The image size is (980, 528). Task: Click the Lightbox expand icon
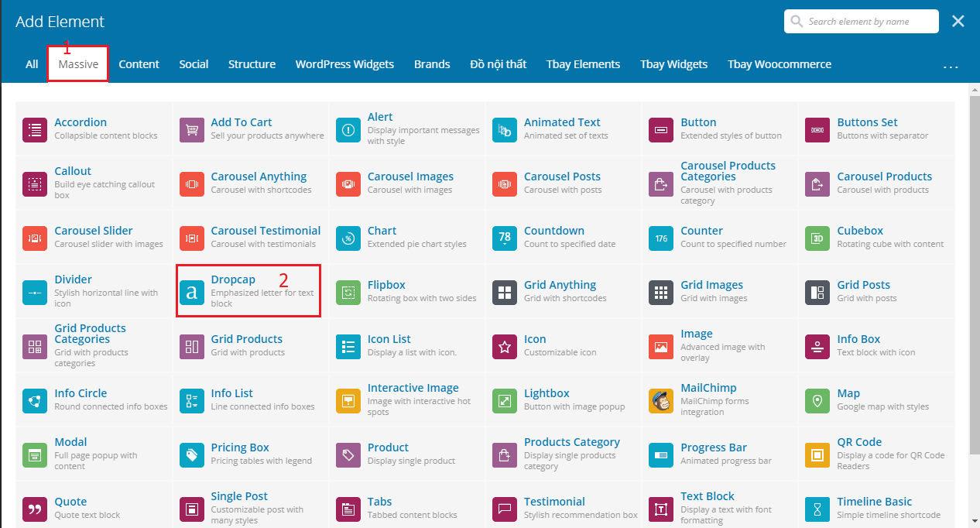[505, 400]
